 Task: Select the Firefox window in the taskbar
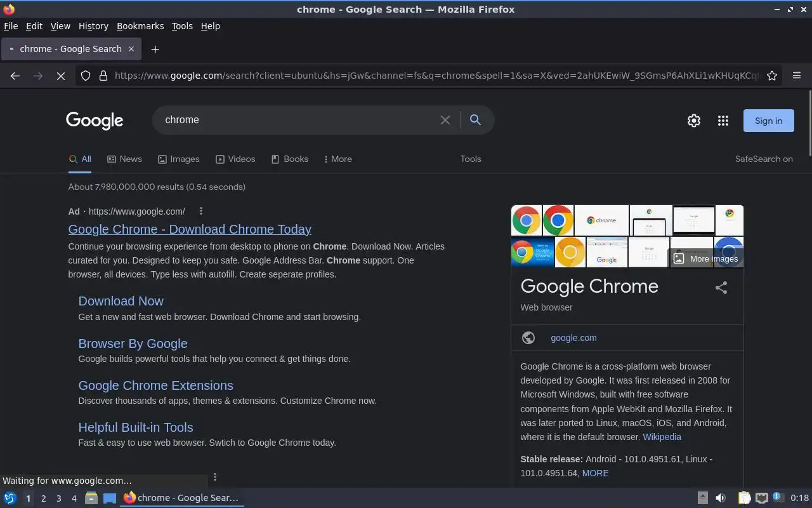182,498
